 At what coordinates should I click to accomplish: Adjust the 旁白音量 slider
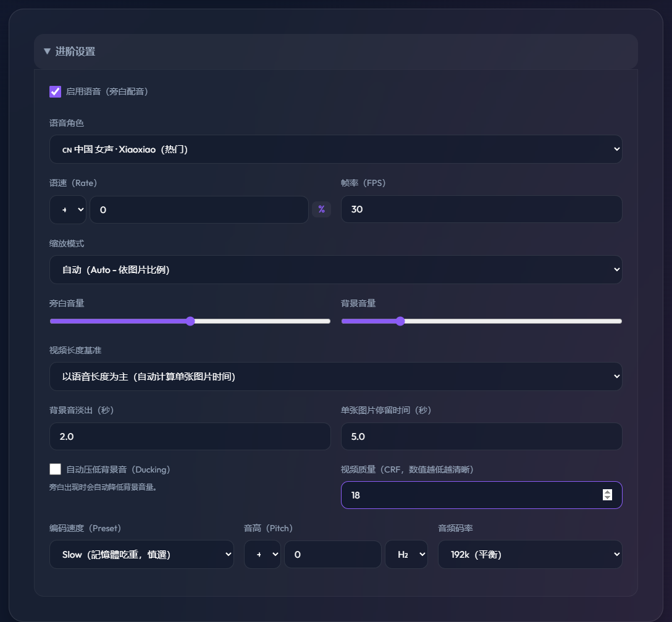190,321
